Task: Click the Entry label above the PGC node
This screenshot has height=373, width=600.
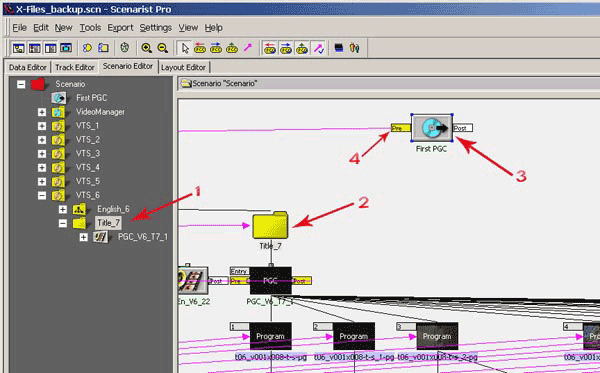Action: [x=239, y=271]
